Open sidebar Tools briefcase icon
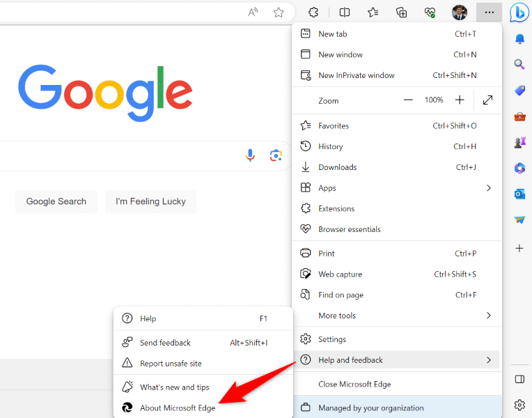This screenshot has height=418, width=532. (x=519, y=117)
